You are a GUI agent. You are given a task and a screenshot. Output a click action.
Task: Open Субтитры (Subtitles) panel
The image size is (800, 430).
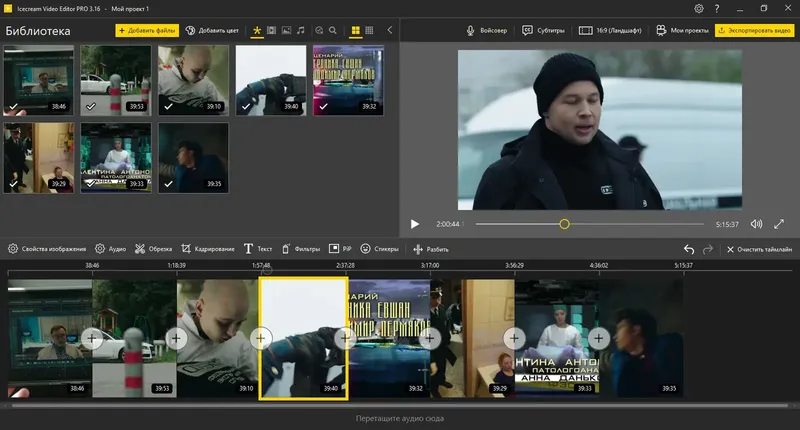coord(543,31)
